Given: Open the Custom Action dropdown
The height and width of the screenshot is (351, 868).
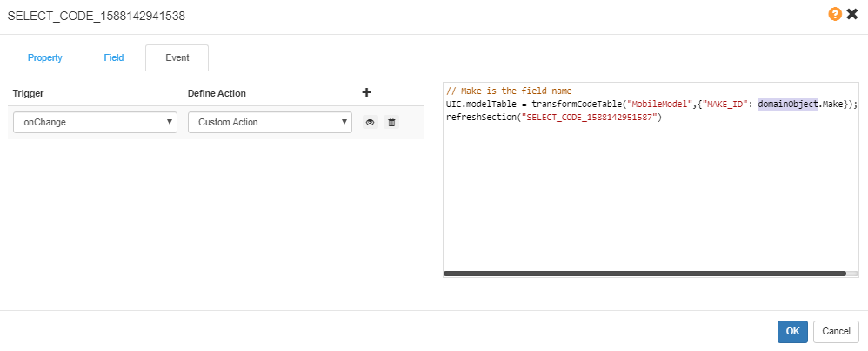Looking at the screenshot, I should click(x=270, y=123).
